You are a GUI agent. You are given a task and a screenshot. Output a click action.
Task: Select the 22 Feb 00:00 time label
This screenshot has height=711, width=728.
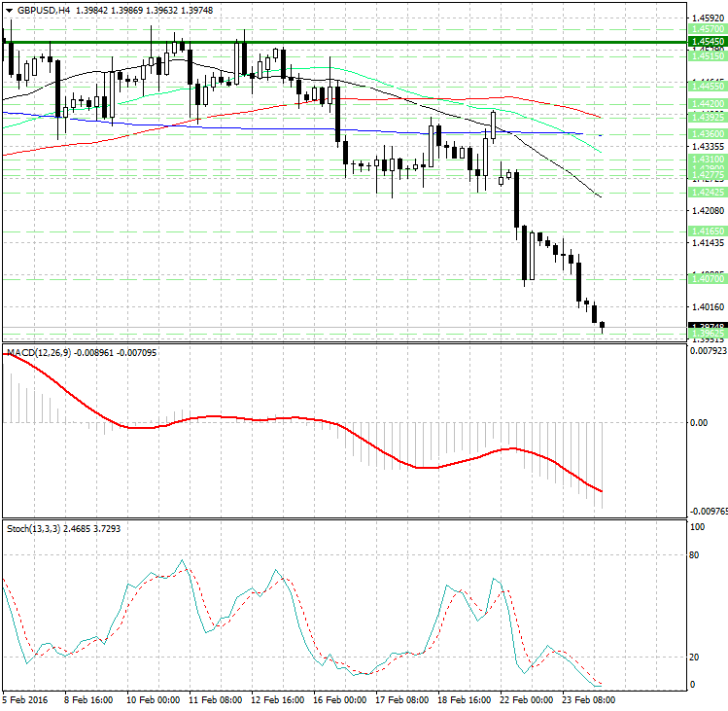coord(525,698)
